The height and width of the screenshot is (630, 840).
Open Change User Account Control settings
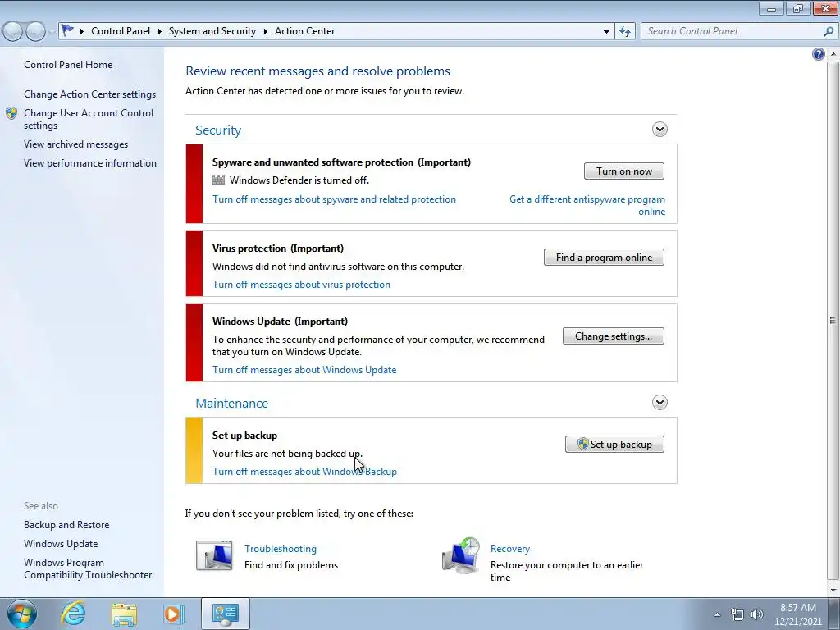pos(89,119)
